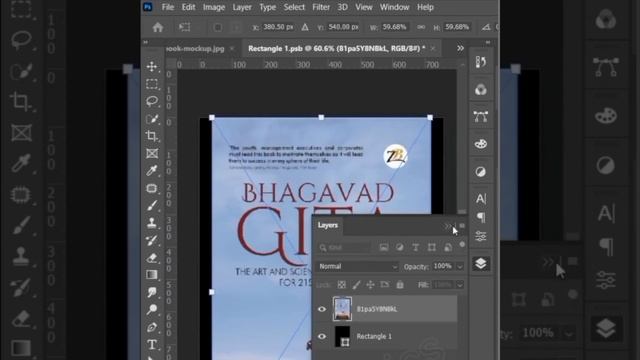Open the Paths panel icon
This screenshot has height=360, width=640.
[481, 117]
